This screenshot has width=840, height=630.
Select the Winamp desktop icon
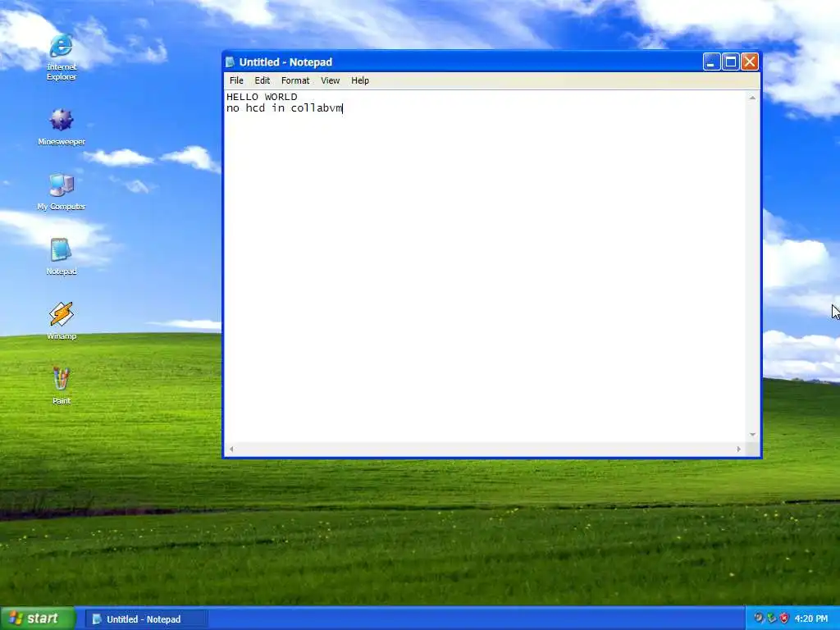[61, 321]
